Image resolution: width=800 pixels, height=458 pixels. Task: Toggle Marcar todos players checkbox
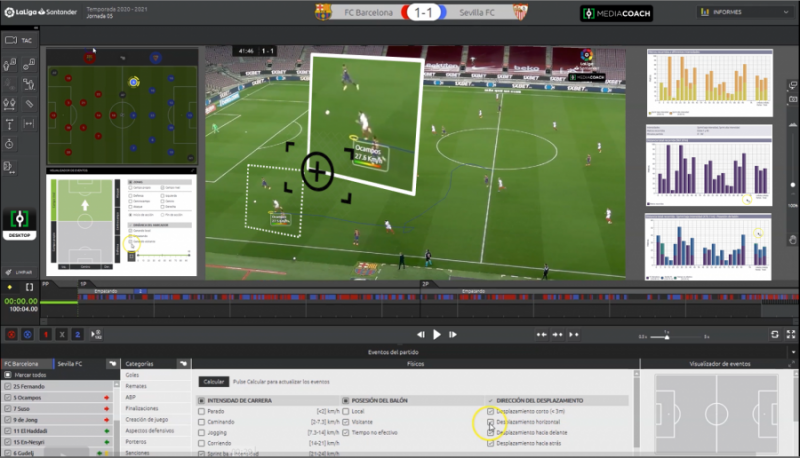click(x=8, y=375)
